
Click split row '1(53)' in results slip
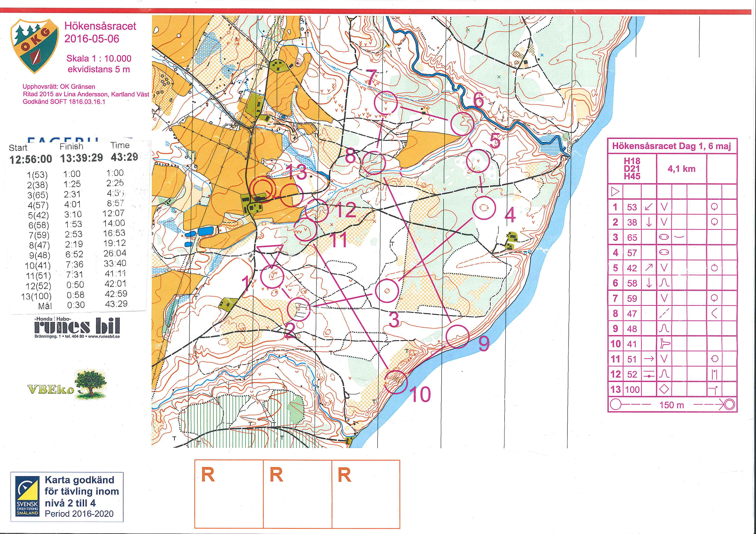pyautogui.click(x=75, y=174)
